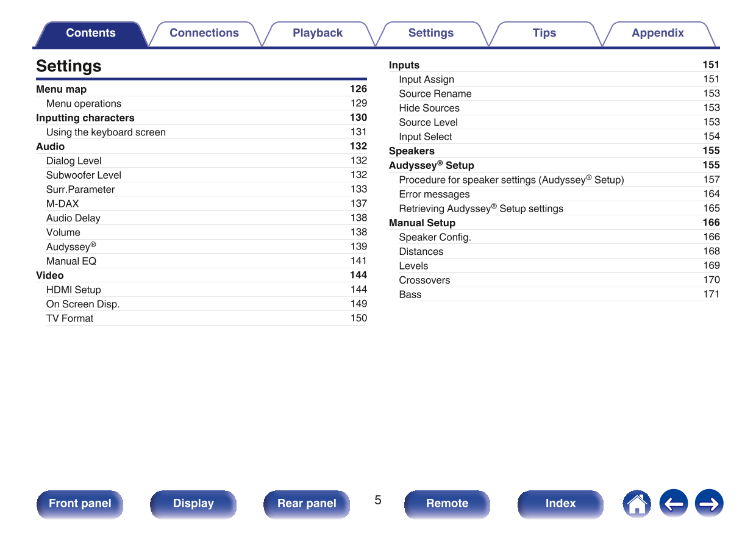Go back with the left arrow icon
The height and width of the screenshot is (533, 756).
(673, 504)
